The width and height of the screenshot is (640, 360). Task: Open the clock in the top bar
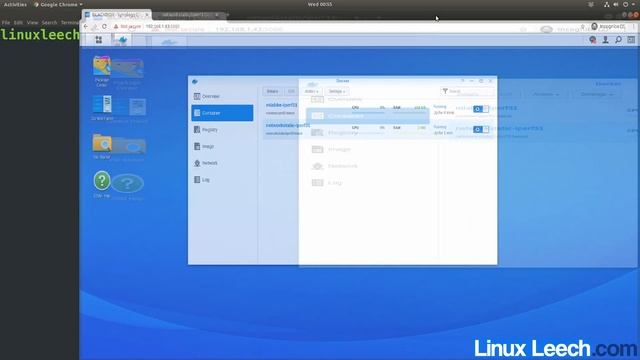[x=320, y=4]
